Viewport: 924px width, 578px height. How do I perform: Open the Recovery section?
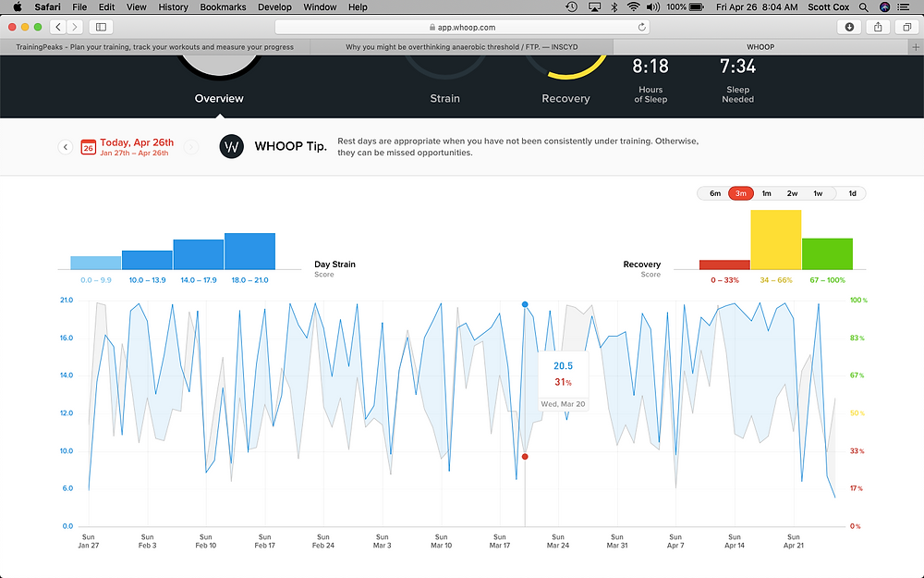(565, 99)
